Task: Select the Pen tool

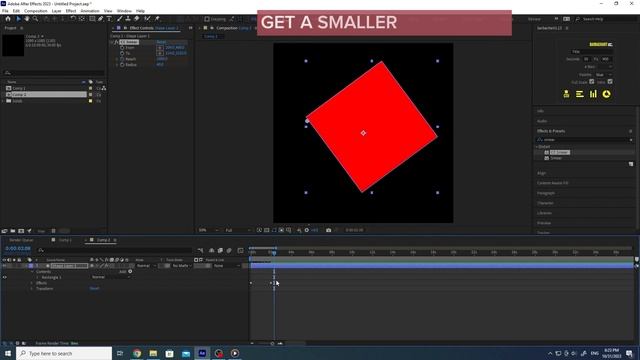Action: 100,19
